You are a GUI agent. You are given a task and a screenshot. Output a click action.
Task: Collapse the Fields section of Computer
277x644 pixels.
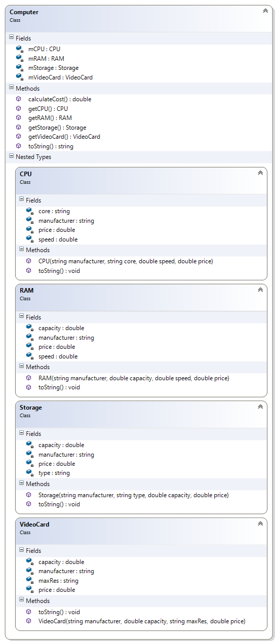(12, 37)
